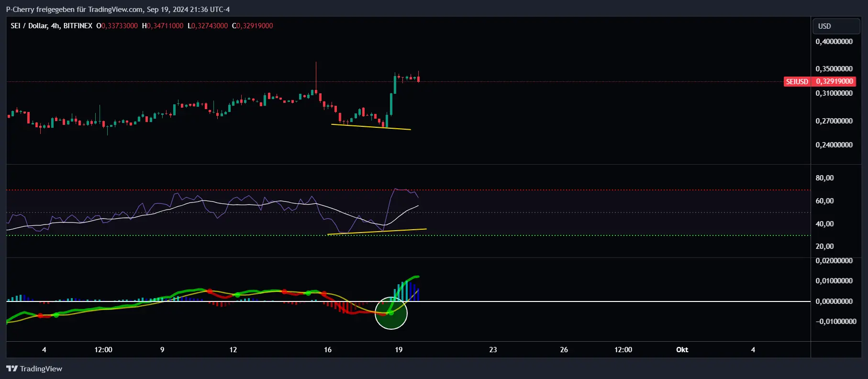The image size is (868, 379).
Task: Click the 0,31000000 price axis label
Action: 834,93
